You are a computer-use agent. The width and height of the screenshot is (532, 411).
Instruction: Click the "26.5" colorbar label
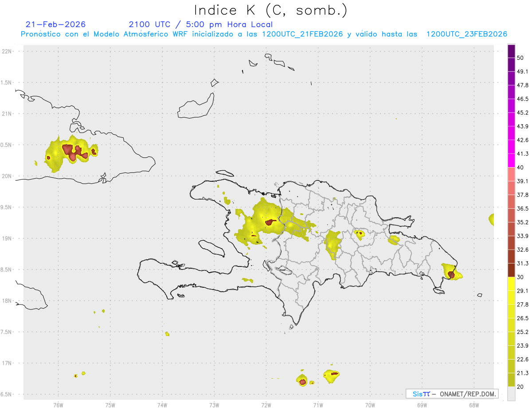(x=523, y=318)
